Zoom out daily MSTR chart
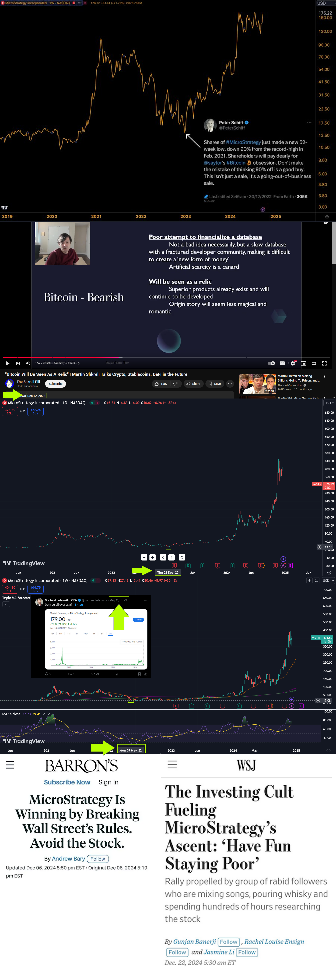336x980 pixels. (144, 557)
